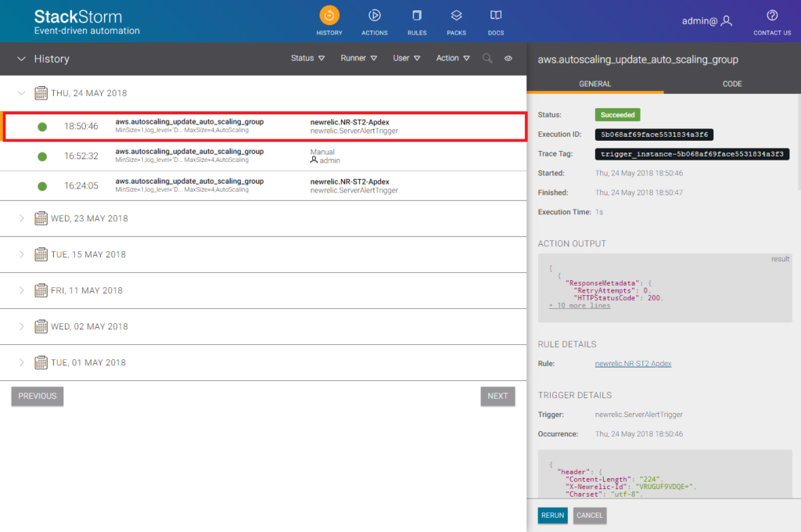Click the Succeeded status badge
Image resolution: width=801 pixels, height=532 pixels.
617,115
